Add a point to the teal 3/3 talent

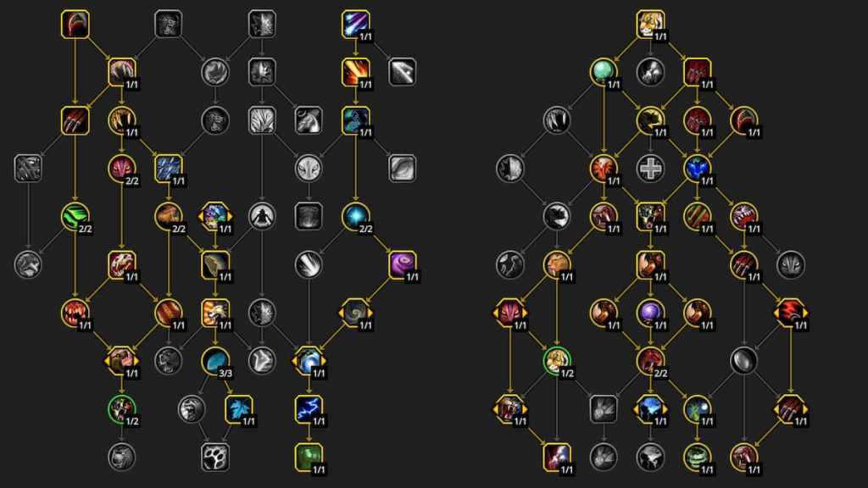coord(215,361)
